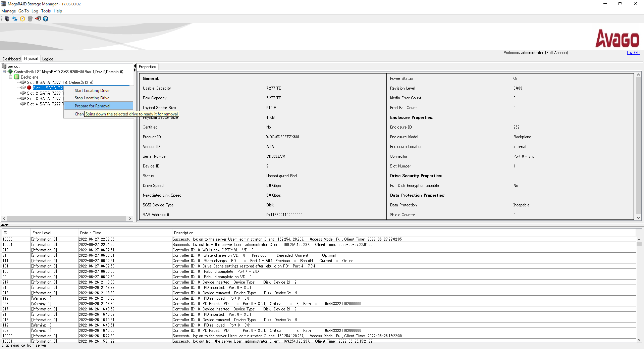The width and height of the screenshot is (644, 349).
Task: Click the Product ID value WDCWD80EFZX68U
Action: 283,137
